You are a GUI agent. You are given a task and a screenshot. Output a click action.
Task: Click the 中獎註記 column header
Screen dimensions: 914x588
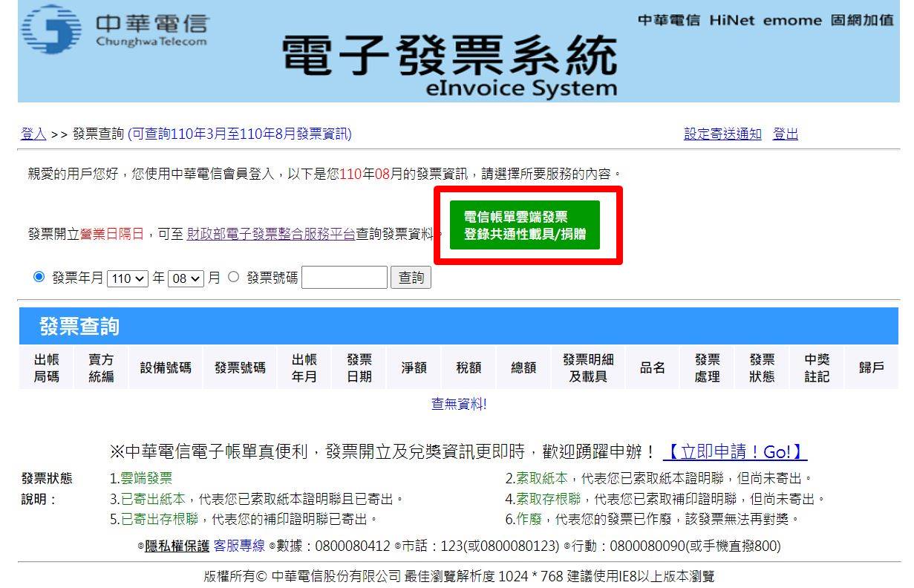817,367
